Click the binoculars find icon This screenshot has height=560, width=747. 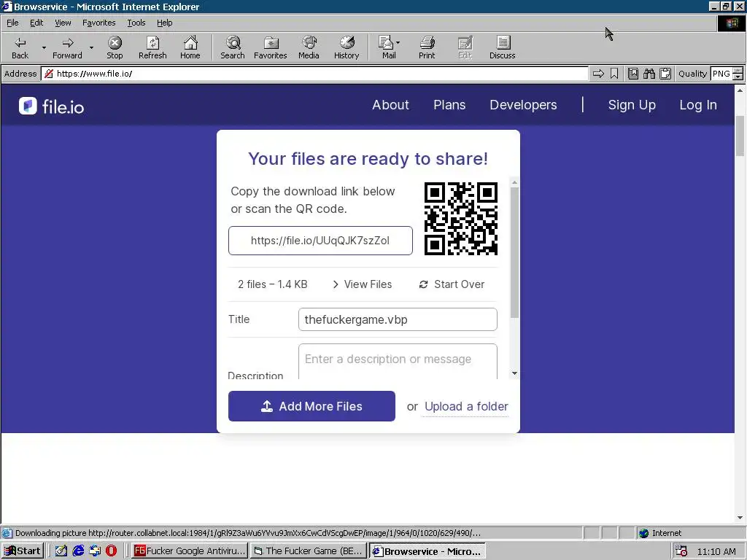pos(649,74)
